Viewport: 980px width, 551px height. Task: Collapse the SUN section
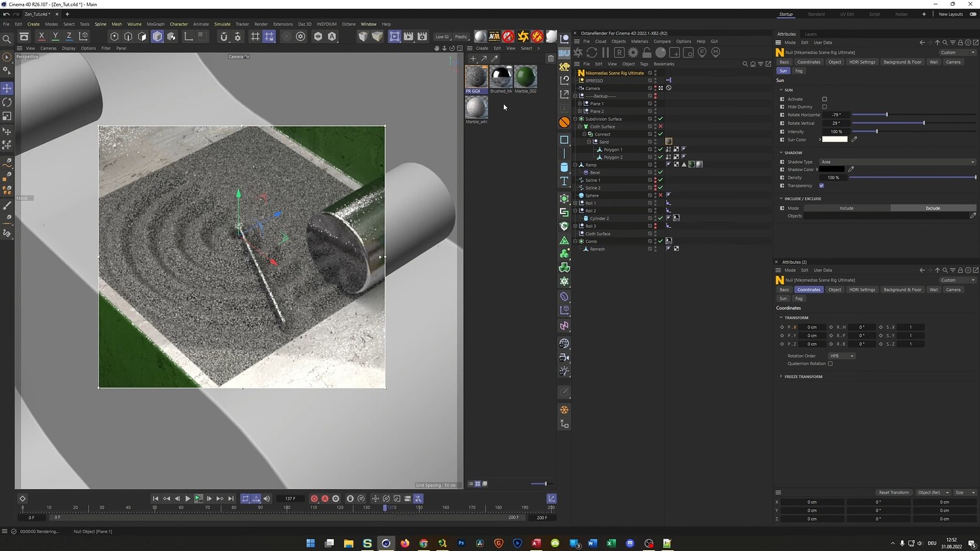pyautogui.click(x=781, y=90)
